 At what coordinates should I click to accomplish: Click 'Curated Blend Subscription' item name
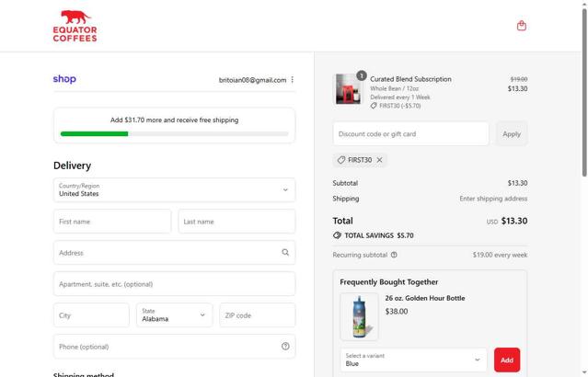tap(410, 79)
